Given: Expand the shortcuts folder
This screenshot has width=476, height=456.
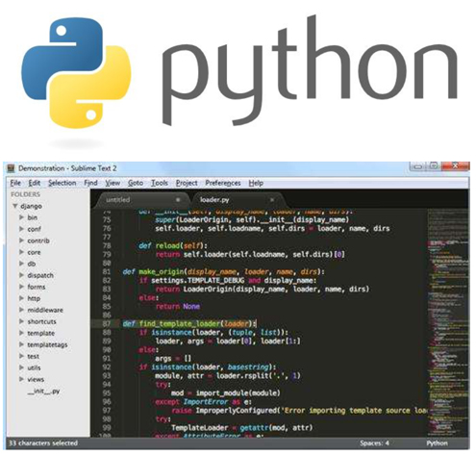Looking at the screenshot, I should (x=21, y=321).
